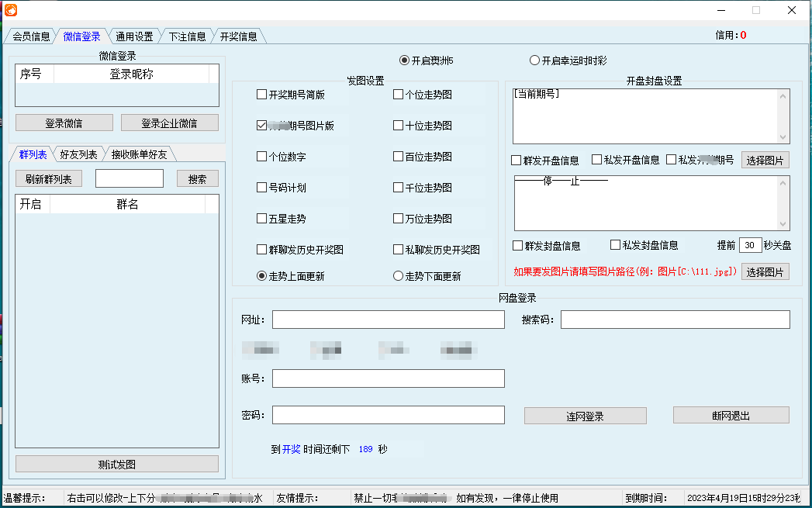
Task: Check the 五星走势 option
Action: tap(262, 219)
